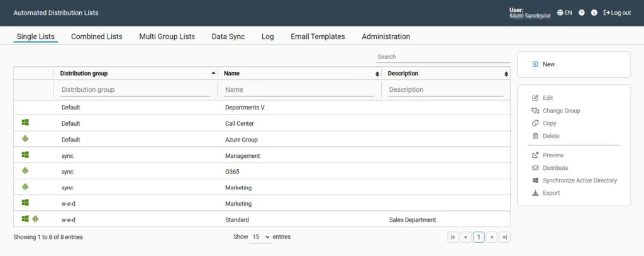Screen dimensions: 644x256
Task: Sort the Description column
Action: 506,74
